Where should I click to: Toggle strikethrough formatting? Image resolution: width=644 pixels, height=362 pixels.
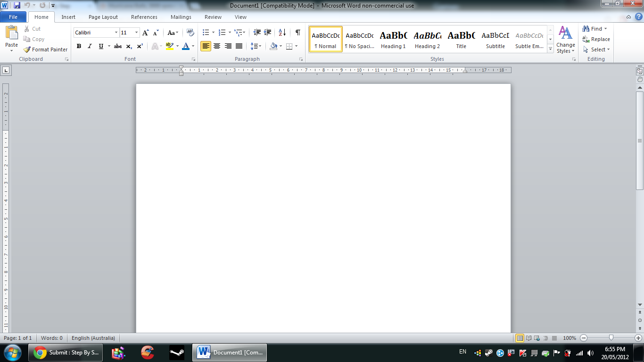[x=117, y=47]
